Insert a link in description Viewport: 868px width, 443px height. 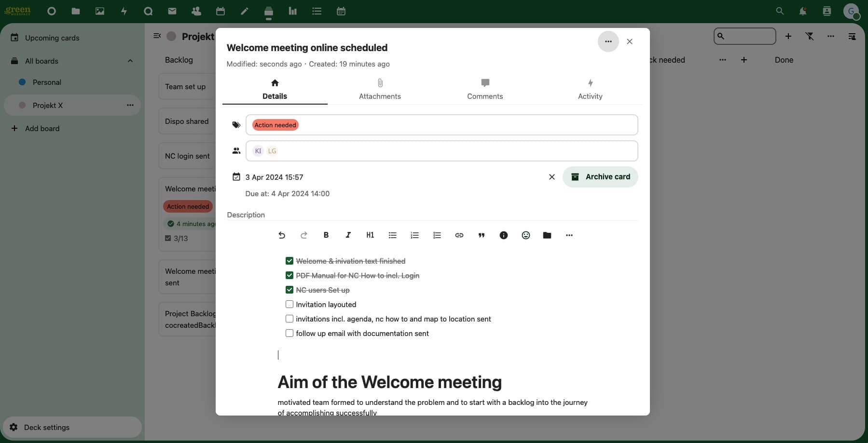459,235
